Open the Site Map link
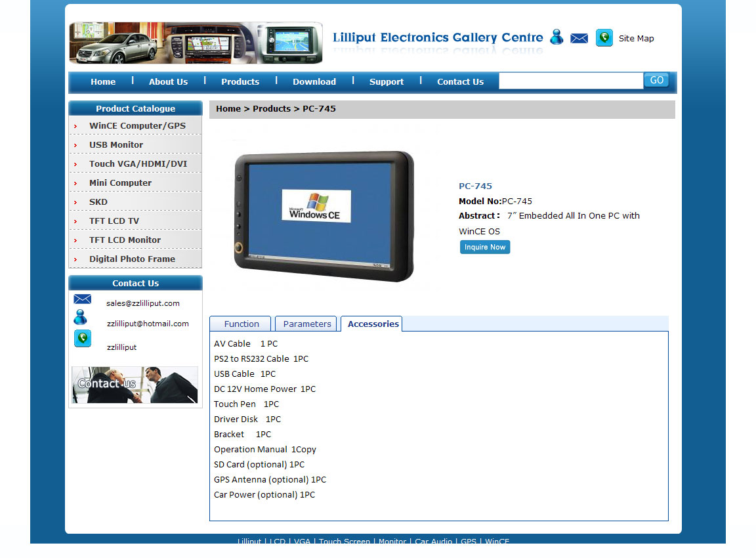This screenshot has width=756, height=558. tap(637, 38)
